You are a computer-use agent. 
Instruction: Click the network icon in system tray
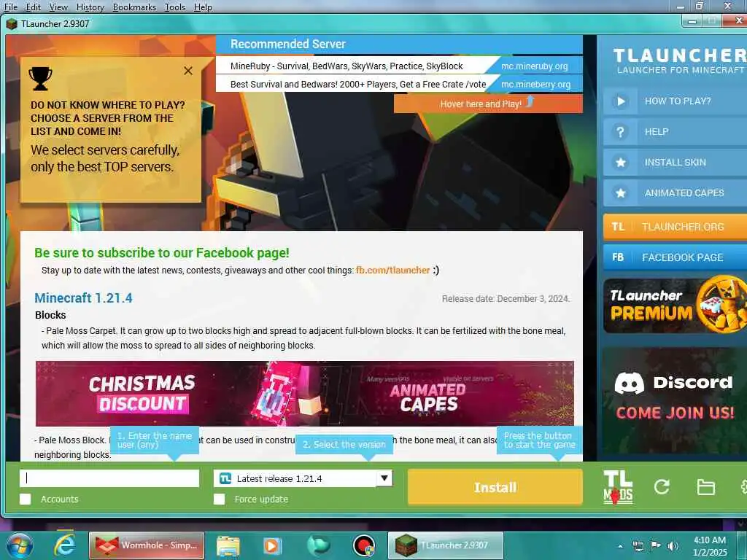pos(638,546)
